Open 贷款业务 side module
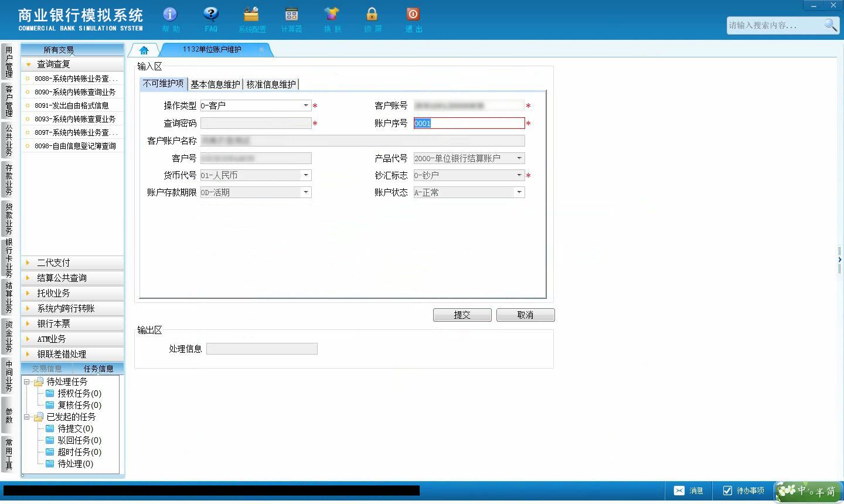 click(8, 219)
